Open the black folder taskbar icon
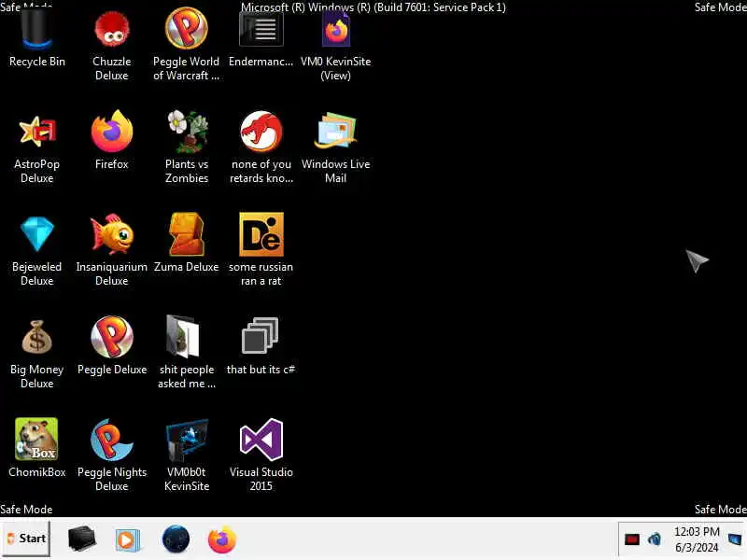This screenshot has height=560, width=747. click(82, 539)
